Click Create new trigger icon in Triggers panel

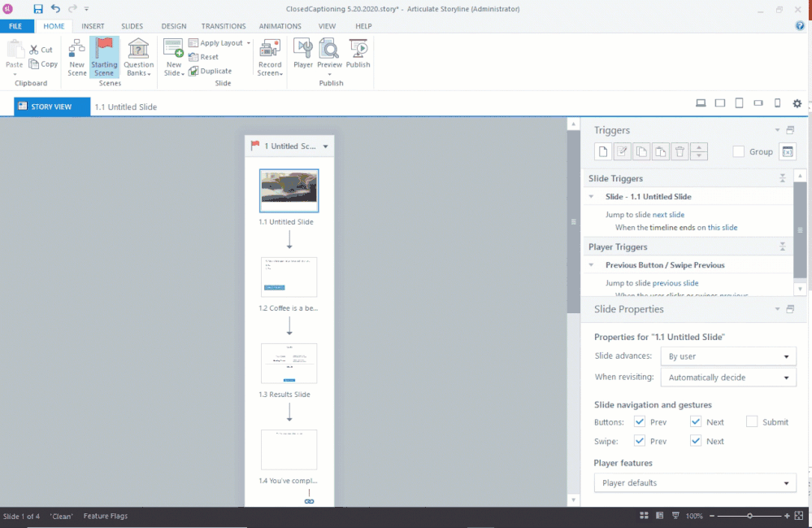pyautogui.click(x=603, y=151)
